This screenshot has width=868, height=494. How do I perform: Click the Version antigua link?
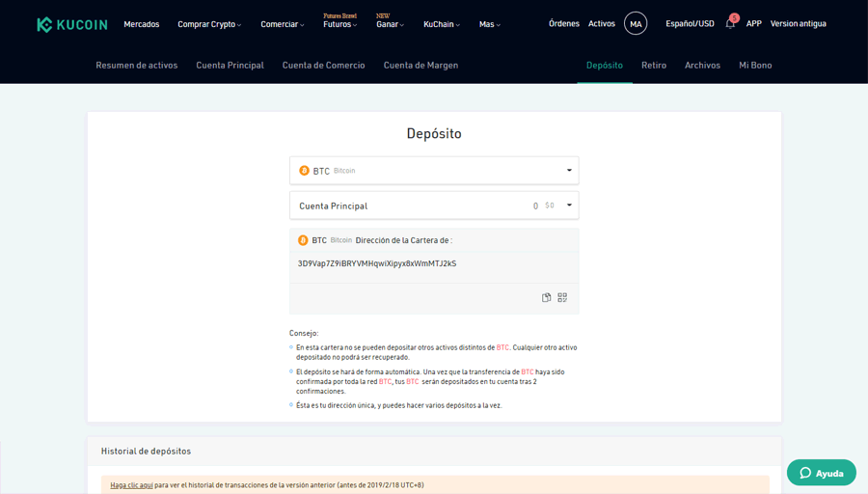point(799,24)
